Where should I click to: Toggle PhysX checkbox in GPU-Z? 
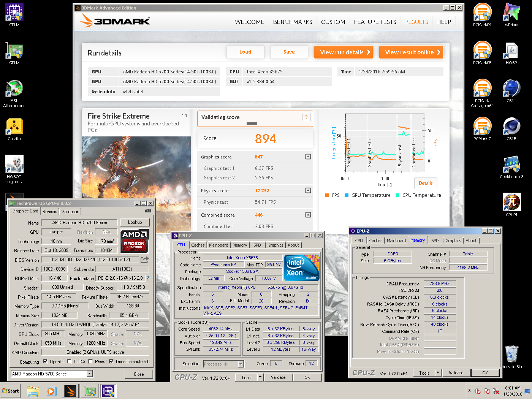90,362
